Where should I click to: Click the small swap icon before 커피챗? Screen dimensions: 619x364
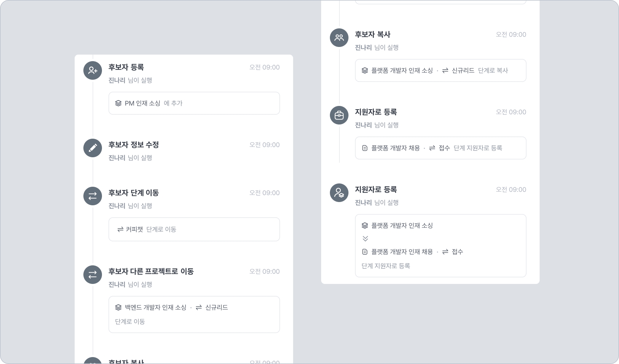click(120, 229)
